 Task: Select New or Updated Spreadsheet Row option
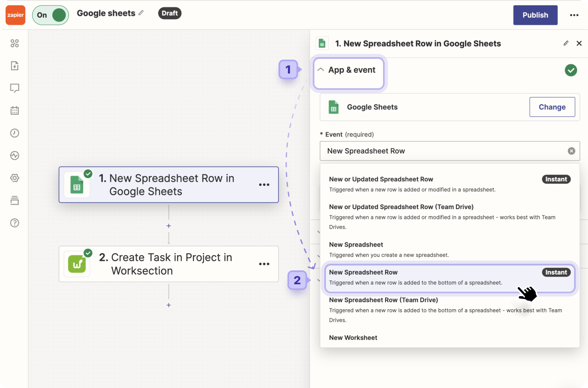(x=381, y=179)
